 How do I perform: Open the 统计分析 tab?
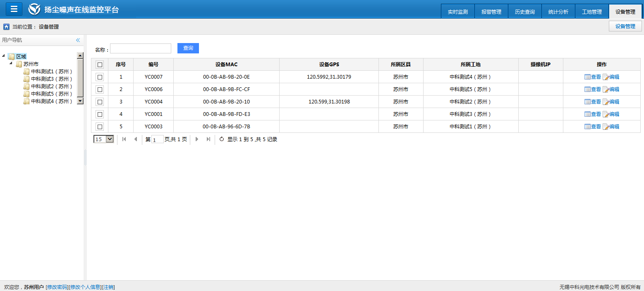point(558,12)
